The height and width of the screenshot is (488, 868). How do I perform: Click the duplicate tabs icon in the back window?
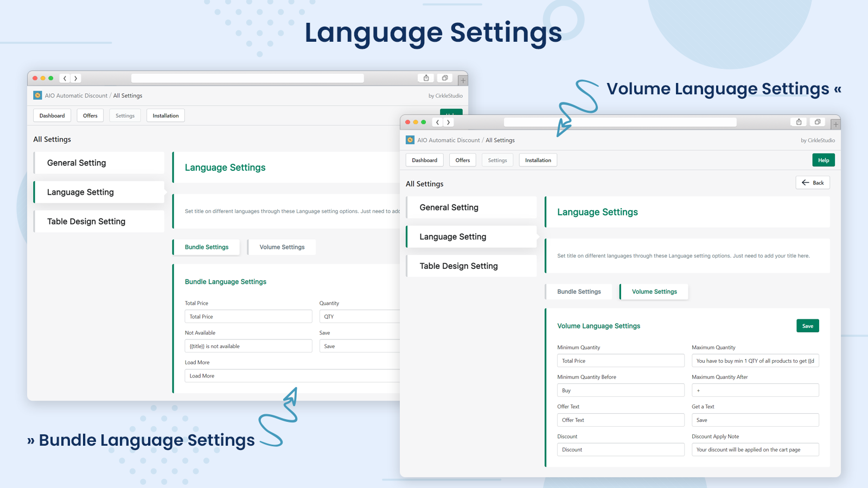(x=445, y=78)
